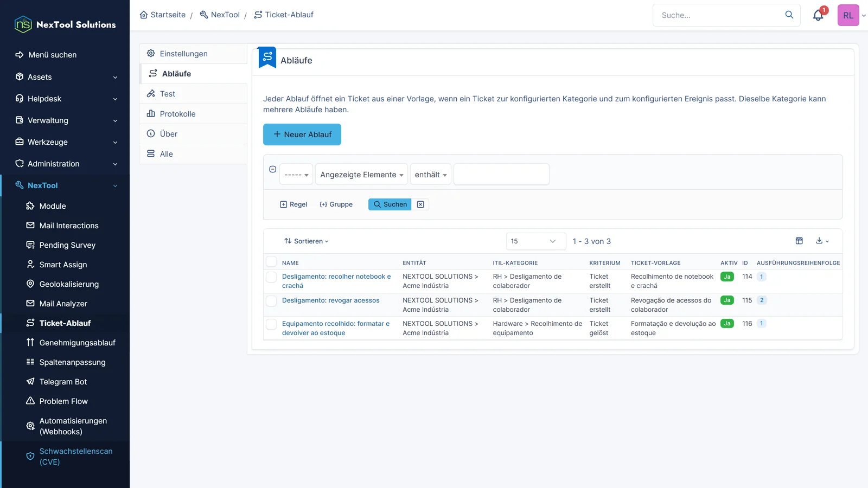Open the page size dropdown showing 15

point(536,241)
